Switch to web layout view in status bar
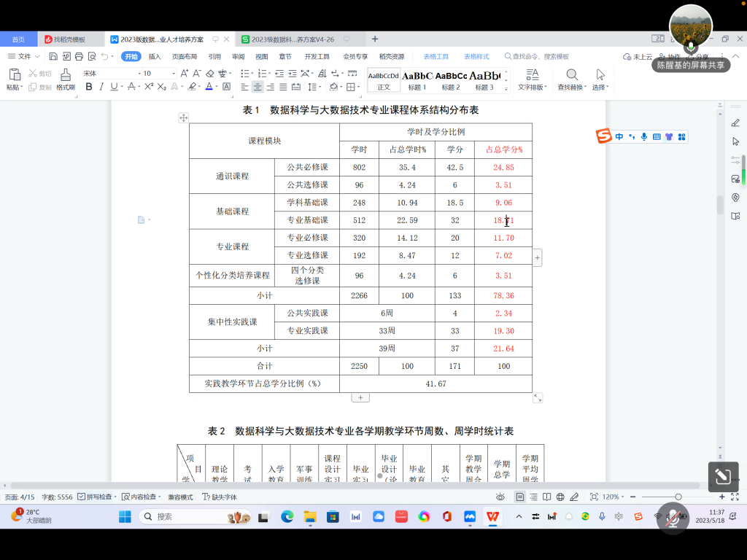 click(x=560, y=497)
